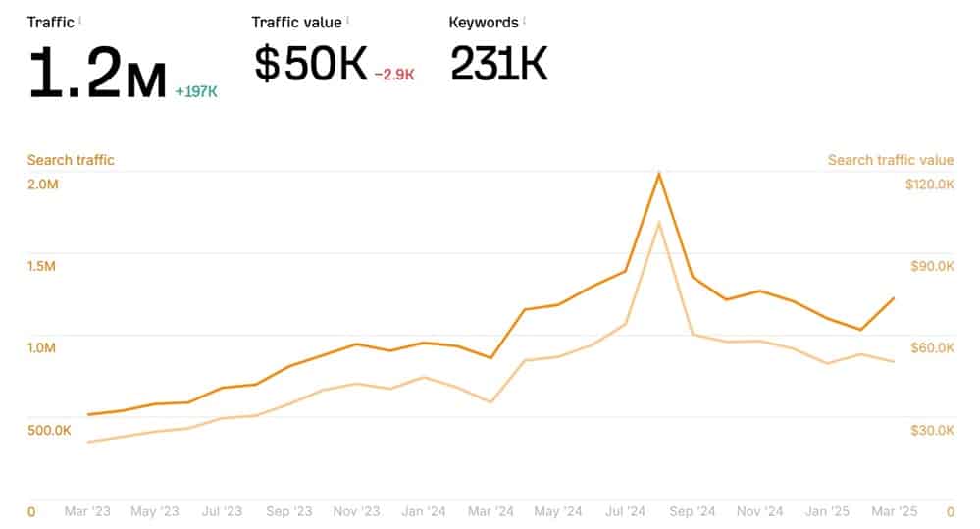
Task: Select the 231K keywords metric
Action: [498, 63]
